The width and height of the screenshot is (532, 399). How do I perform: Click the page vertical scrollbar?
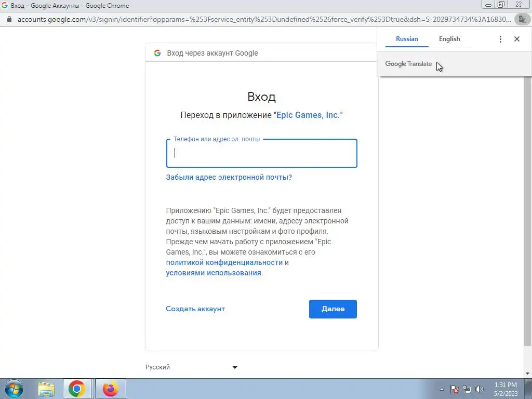(x=528, y=210)
